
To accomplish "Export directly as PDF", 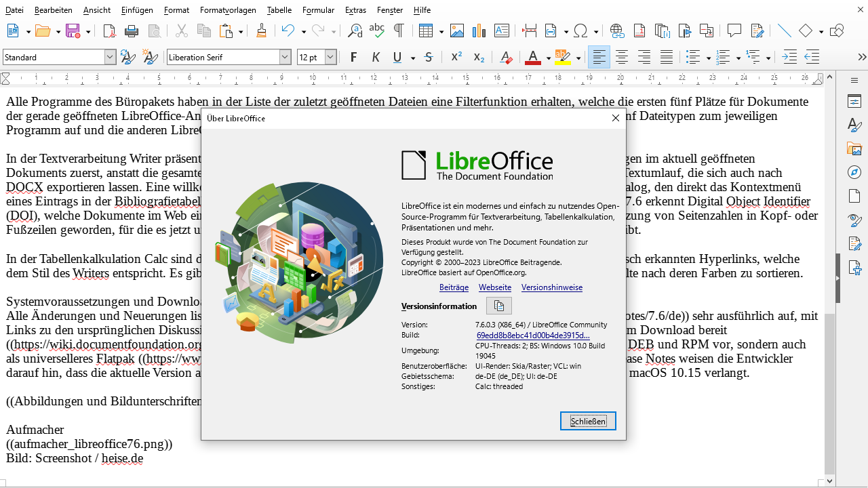I will tap(109, 30).
